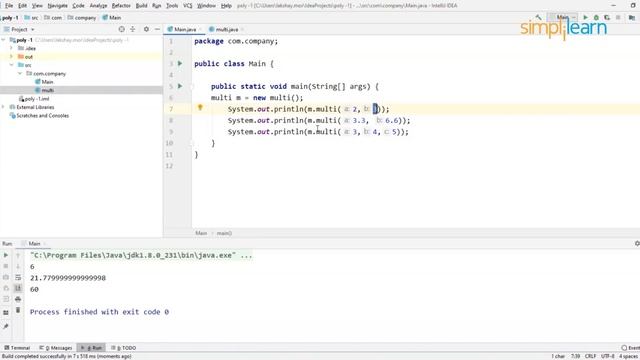Open the TODO tool window

(x=124, y=348)
